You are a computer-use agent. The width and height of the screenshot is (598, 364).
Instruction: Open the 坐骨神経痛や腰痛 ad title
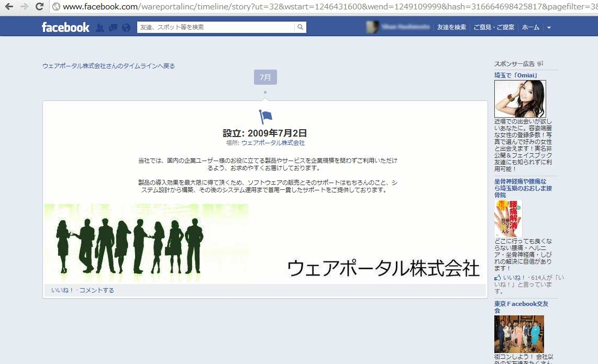[523, 188]
